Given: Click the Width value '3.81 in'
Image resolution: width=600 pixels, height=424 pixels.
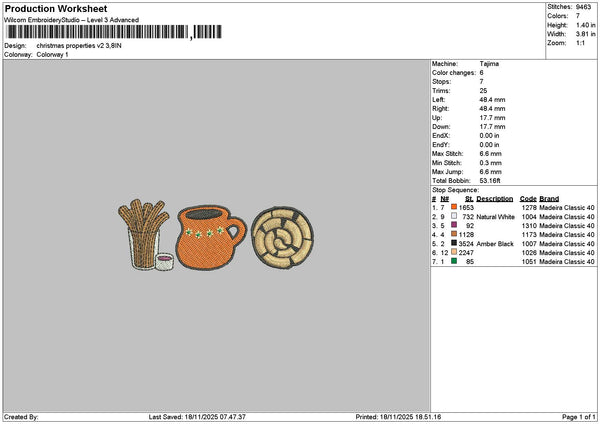Looking at the screenshot, I should (x=586, y=34).
